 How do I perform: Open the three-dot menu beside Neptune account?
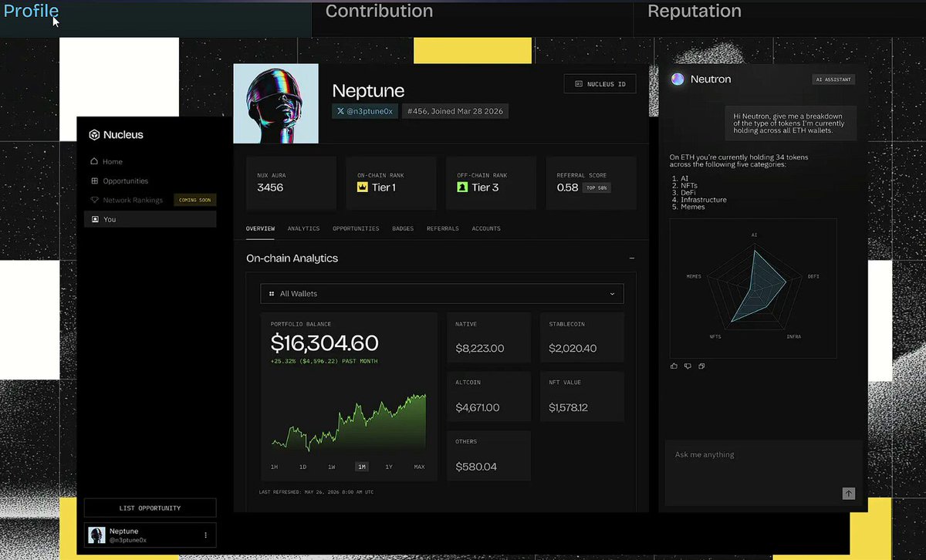tap(205, 535)
